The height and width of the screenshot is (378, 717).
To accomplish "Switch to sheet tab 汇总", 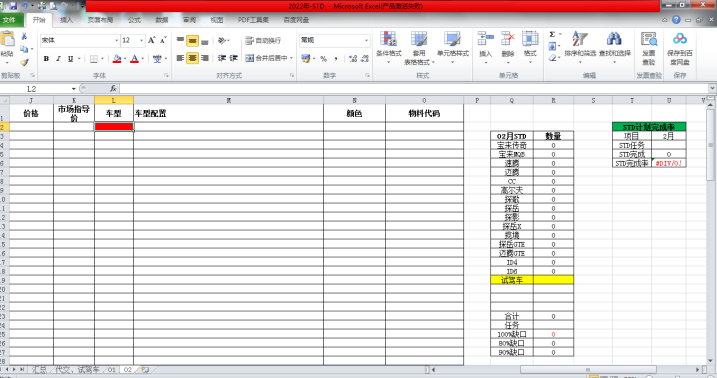I will [39, 369].
